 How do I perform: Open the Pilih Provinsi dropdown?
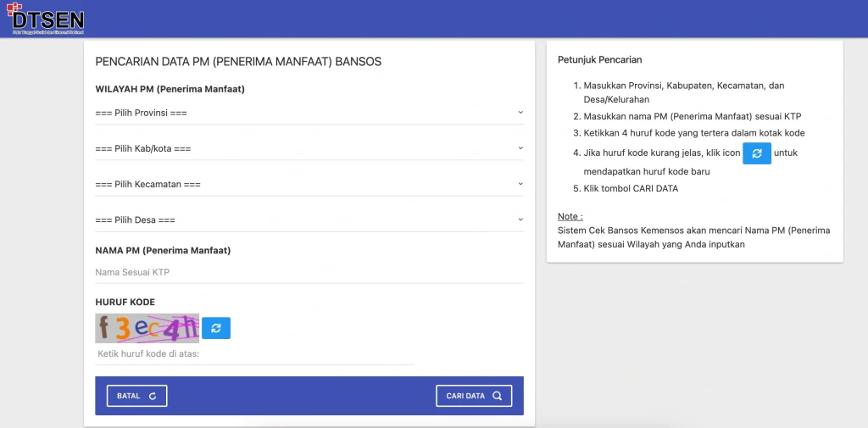pos(309,113)
